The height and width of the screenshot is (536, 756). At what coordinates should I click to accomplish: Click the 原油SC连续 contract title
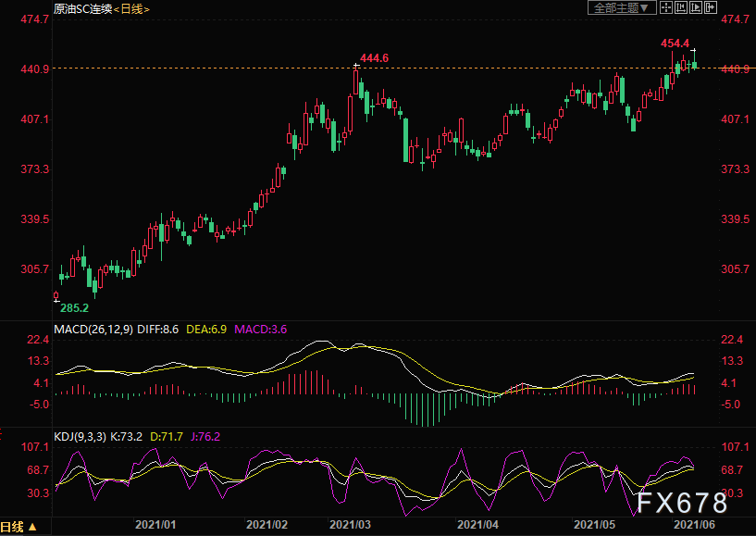(84, 8)
